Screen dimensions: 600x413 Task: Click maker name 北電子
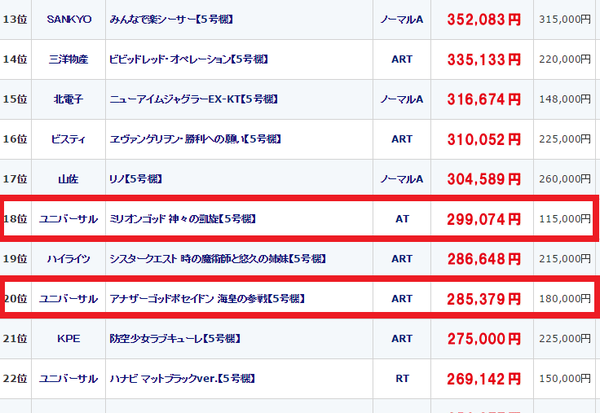[x=68, y=99]
